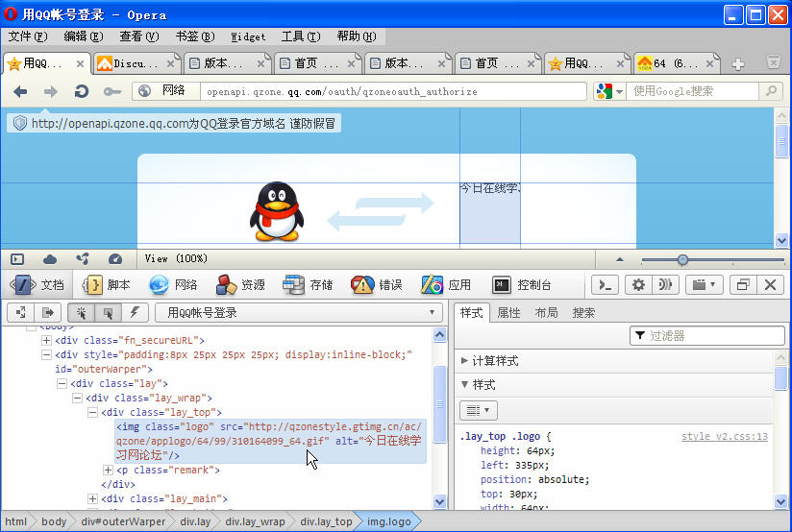Expand the div lay_main node
792x532 pixels.
[x=92, y=498]
